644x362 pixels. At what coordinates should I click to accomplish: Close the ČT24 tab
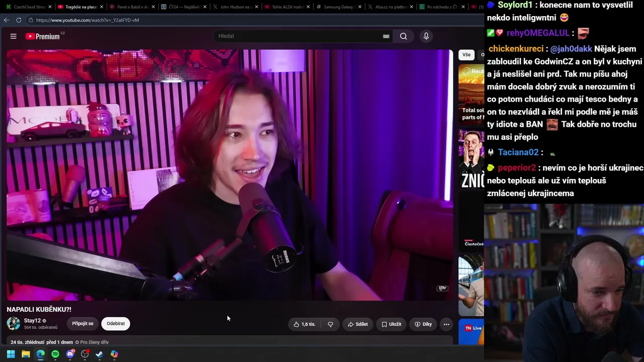(x=205, y=7)
